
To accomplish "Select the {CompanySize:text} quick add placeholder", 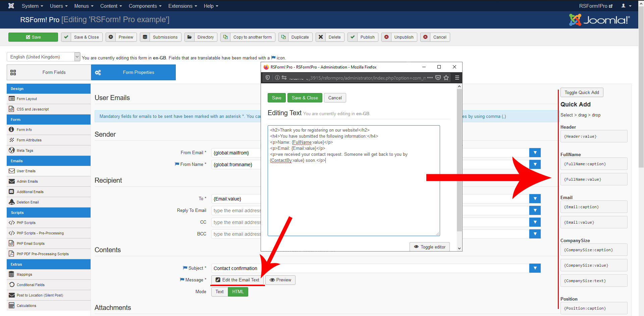I will (594, 281).
